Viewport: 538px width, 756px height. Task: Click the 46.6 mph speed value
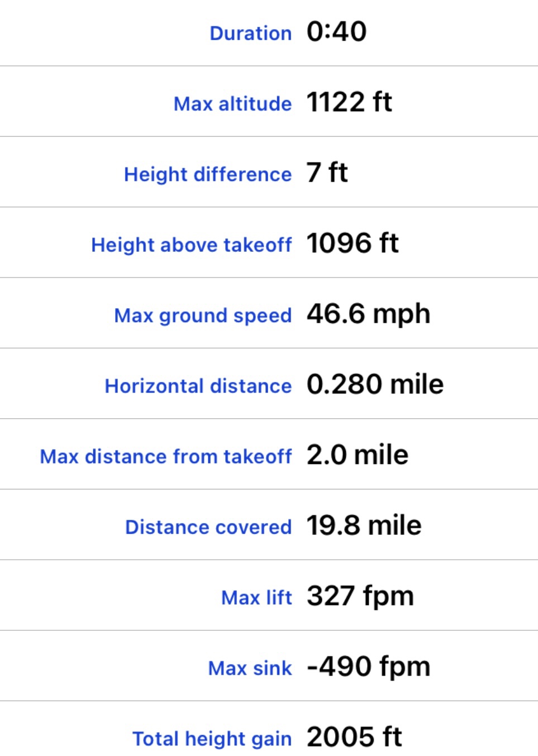point(368,314)
